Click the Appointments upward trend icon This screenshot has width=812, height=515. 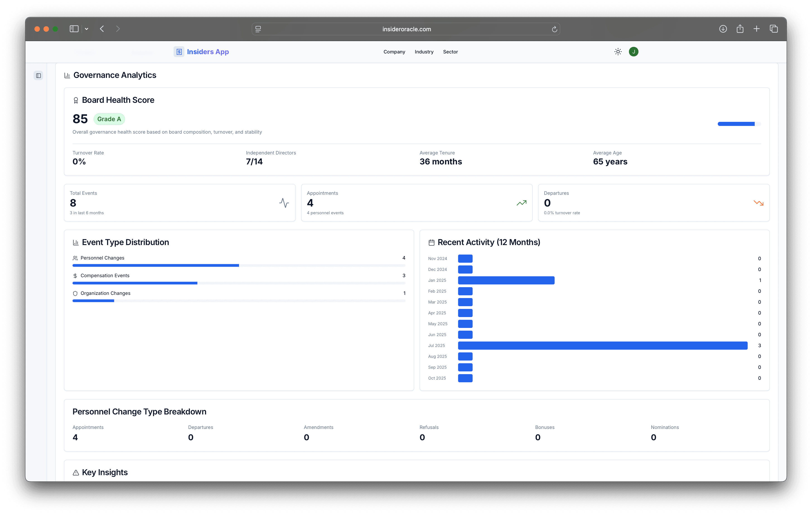coord(521,203)
